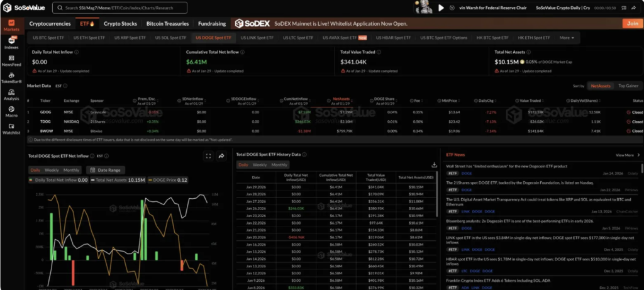
Task: Toggle Total Net Assets chart series
Action: pos(118,180)
